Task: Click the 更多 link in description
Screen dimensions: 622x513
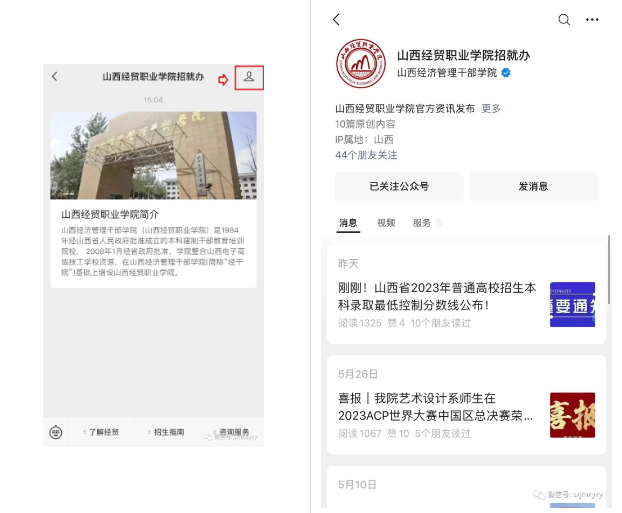Action: (491, 108)
